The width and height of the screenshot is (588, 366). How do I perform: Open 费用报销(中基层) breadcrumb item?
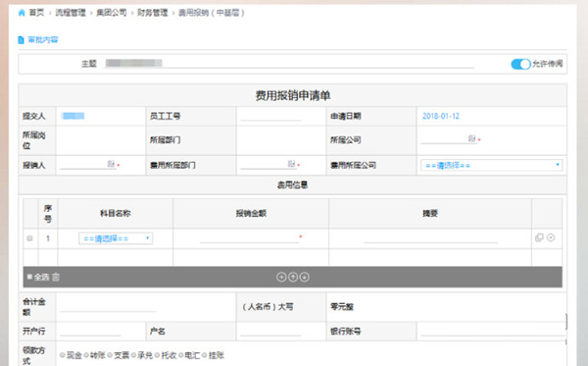tap(211, 13)
